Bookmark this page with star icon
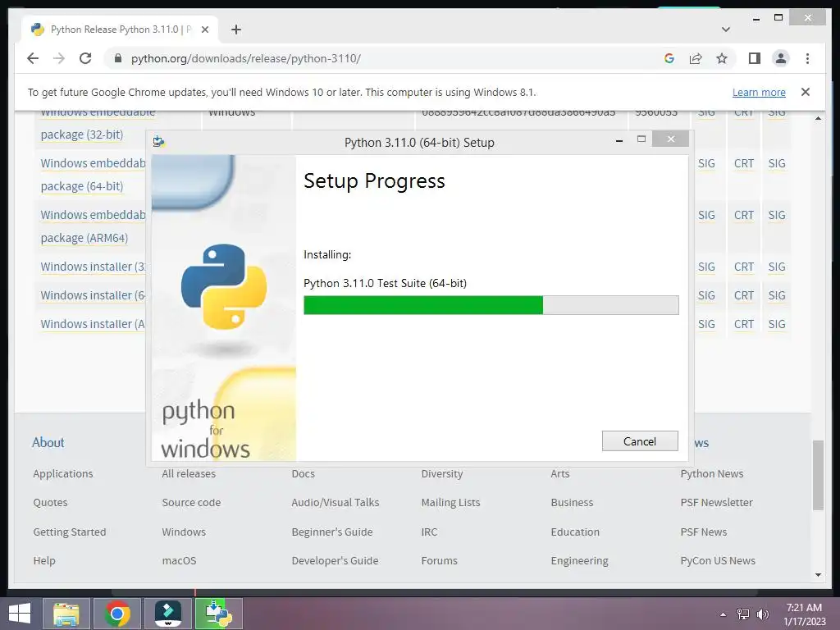The image size is (840, 630). coord(722,58)
